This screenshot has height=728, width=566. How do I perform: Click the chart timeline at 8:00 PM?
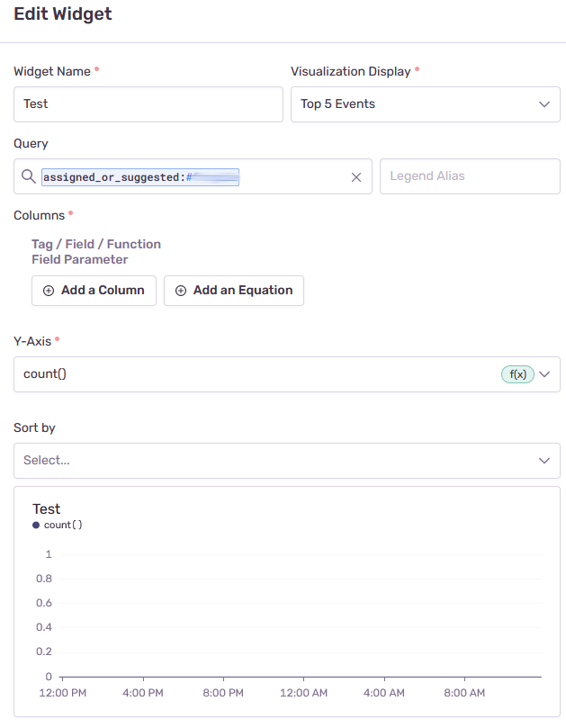(223, 693)
